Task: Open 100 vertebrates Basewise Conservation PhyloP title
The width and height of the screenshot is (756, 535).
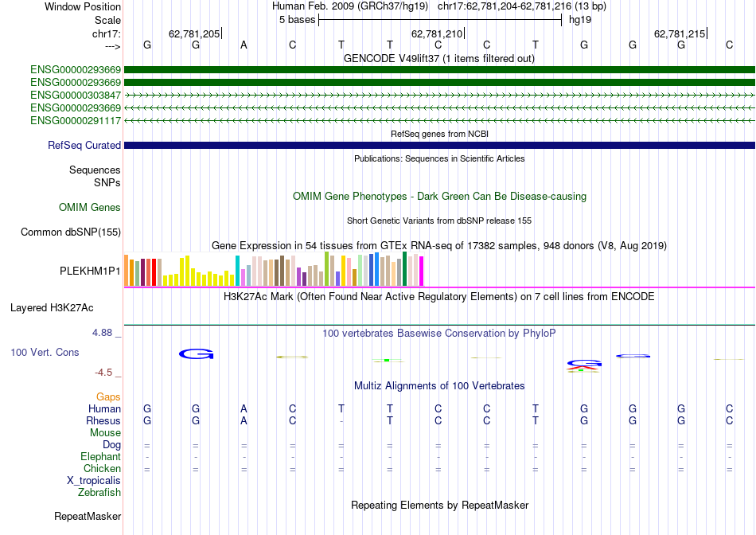Action: click(x=439, y=334)
